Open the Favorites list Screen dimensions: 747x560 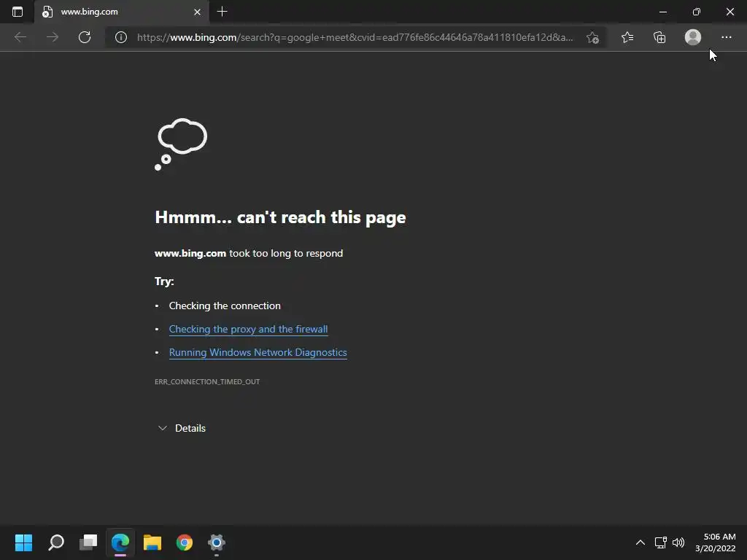point(627,37)
